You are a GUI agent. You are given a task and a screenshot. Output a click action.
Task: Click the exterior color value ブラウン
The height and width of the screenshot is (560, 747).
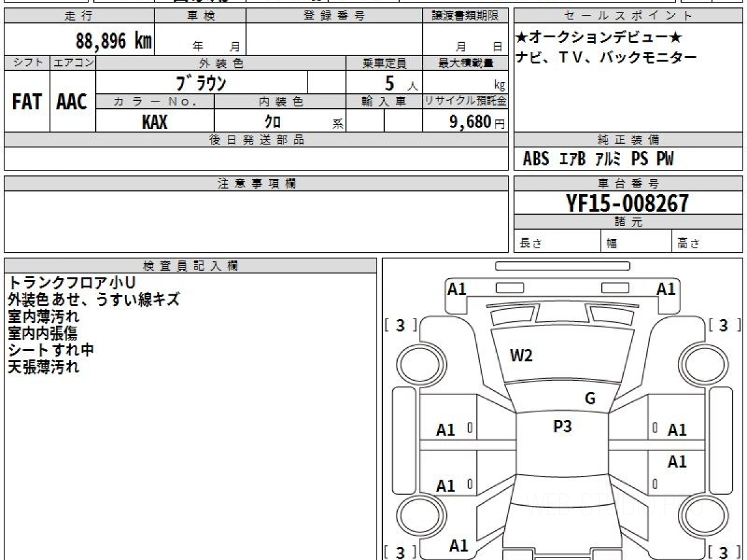click(x=200, y=83)
